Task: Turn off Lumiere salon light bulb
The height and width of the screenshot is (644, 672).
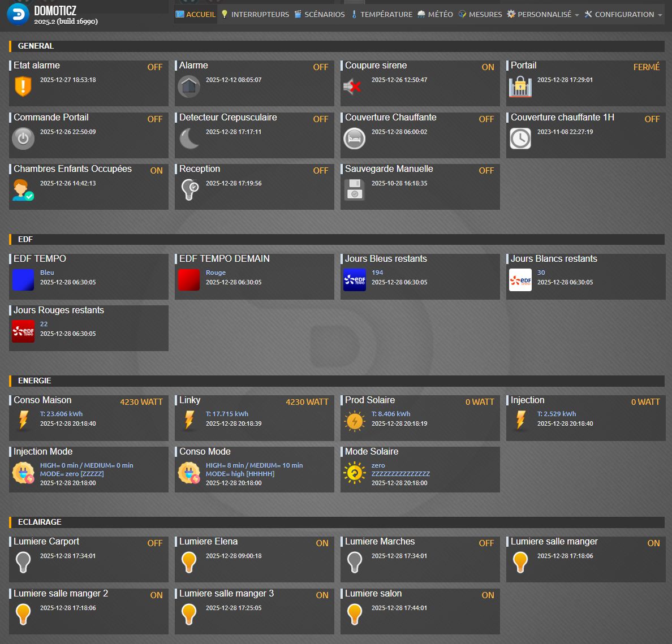Action: tap(355, 614)
